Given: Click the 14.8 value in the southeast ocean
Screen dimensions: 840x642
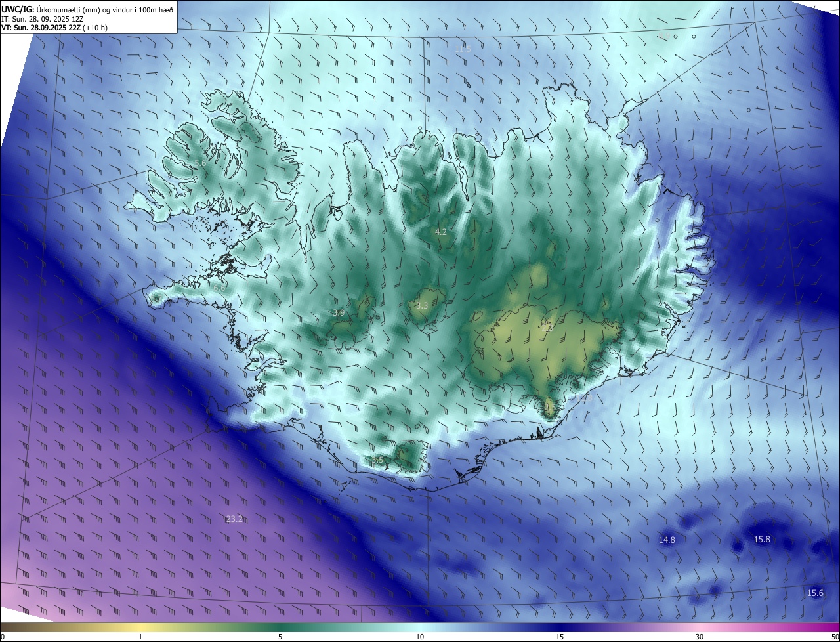Looking at the screenshot, I should coord(667,540).
